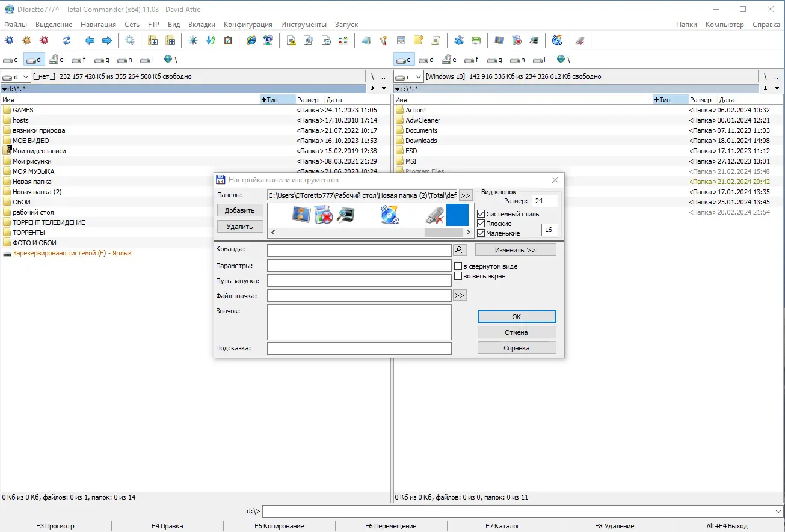
Task: Open the left panel directory history arrow
Action: point(384,88)
